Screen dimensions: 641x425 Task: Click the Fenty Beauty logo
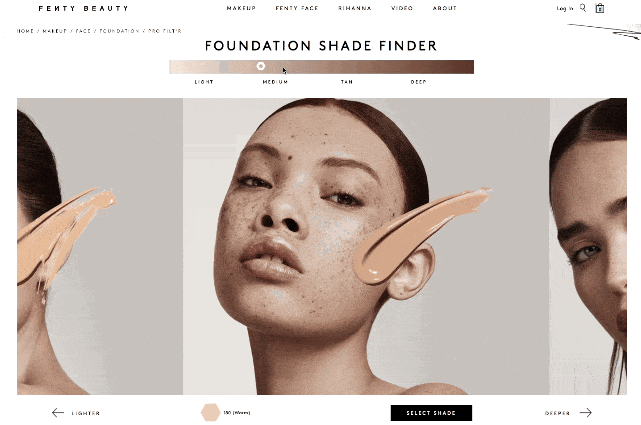point(83,8)
